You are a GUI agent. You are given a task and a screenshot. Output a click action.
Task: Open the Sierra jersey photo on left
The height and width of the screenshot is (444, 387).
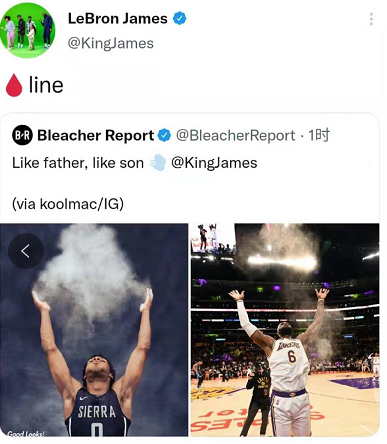pyautogui.click(x=94, y=330)
